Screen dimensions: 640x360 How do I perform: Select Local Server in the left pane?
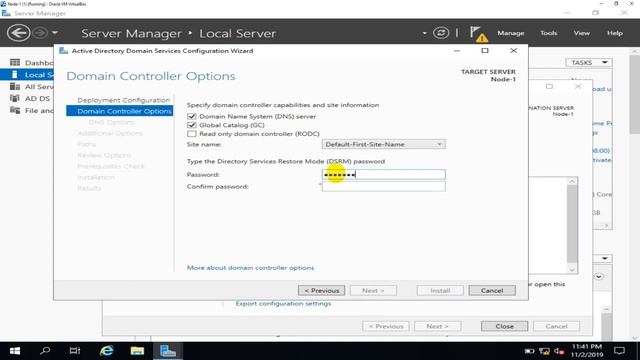pyautogui.click(x=27, y=75)
